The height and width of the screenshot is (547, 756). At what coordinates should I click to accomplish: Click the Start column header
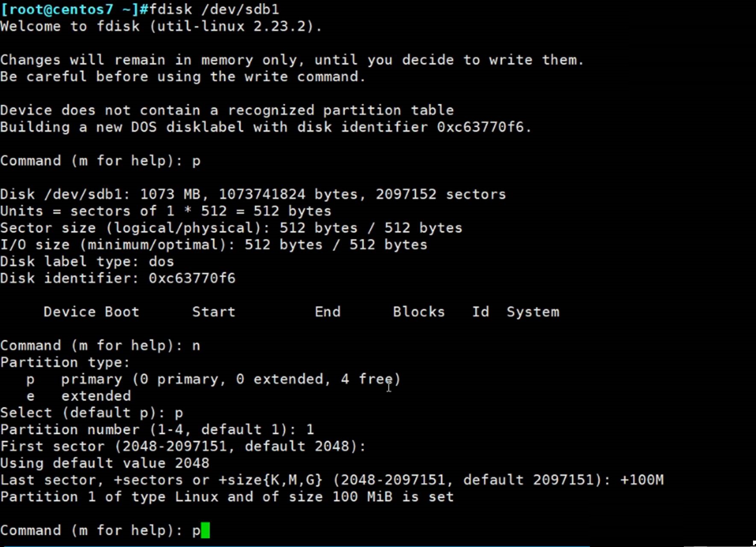point(214,312)
